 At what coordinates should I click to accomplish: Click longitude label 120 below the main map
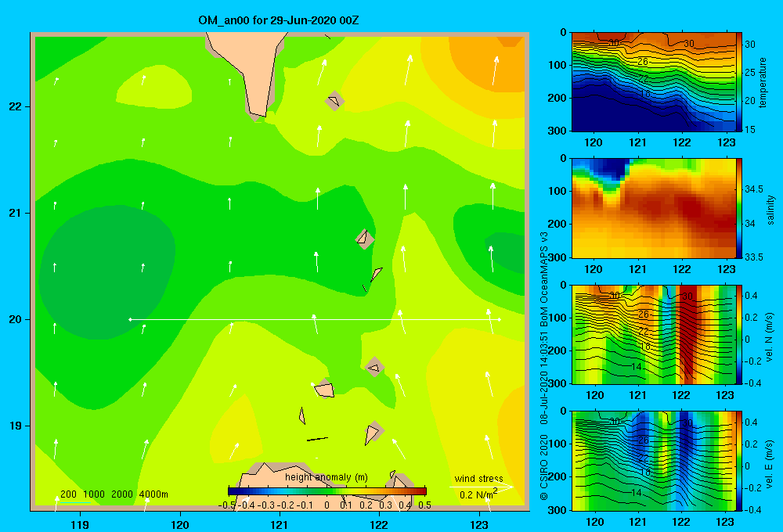click(x=180, y=524)
